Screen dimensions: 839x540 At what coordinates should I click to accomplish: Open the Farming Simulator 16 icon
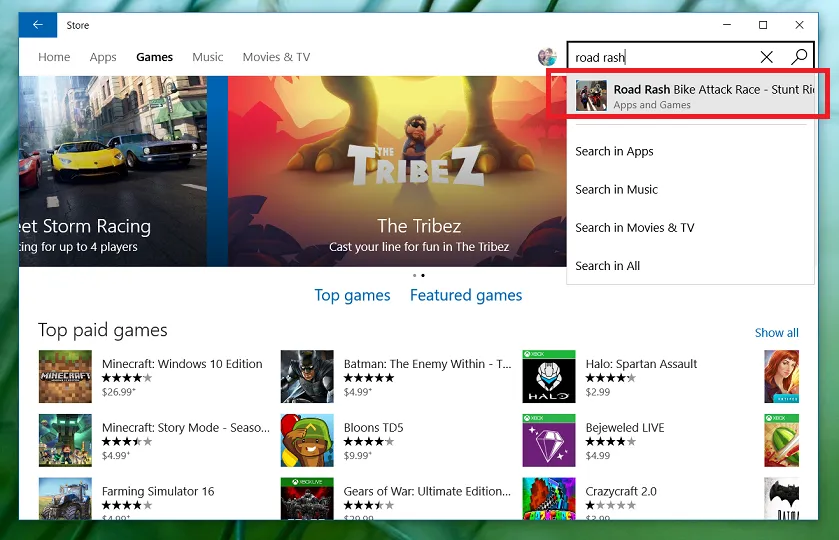[65, 498]
